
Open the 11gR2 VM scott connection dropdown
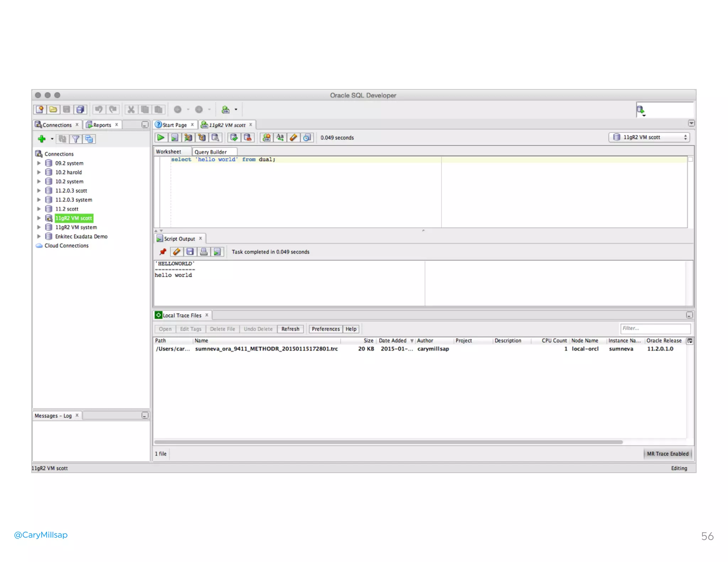click(x=649, y=137)
